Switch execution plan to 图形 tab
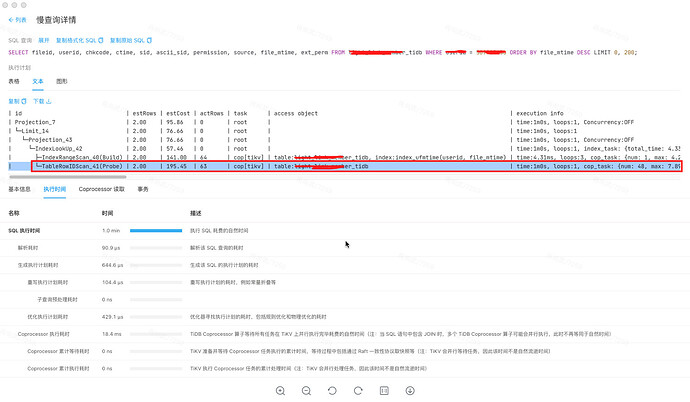The image size is (690, 402). pyautogui.click(x=62, y=79)
